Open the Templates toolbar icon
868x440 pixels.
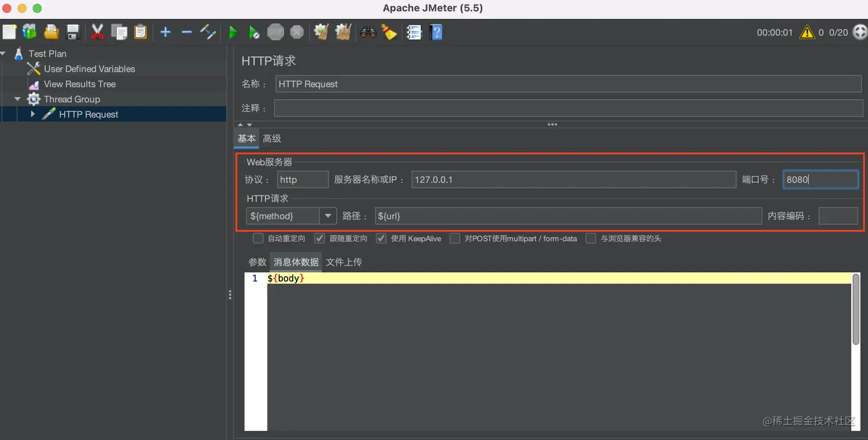pyautogui.click(x=30, y=32)
